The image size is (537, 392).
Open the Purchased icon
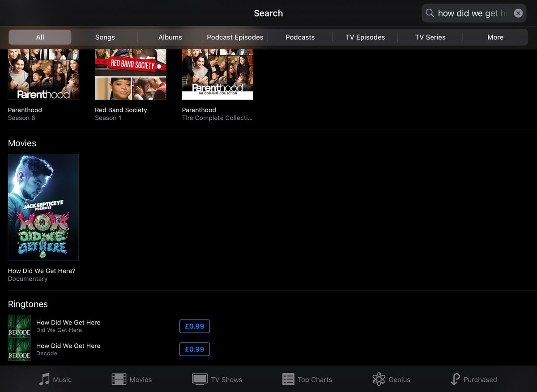pyautogui.click(x=455, y=379)
